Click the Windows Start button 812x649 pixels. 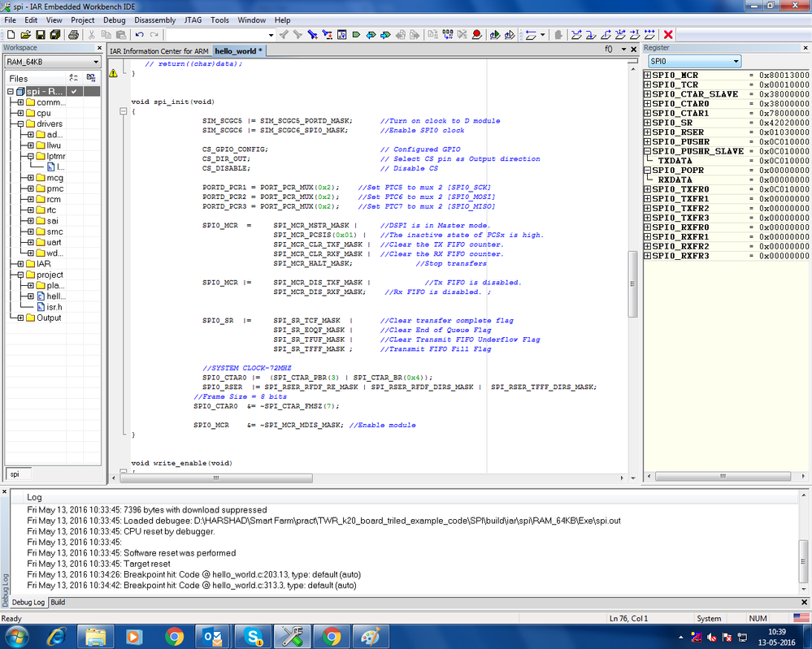click(x=16, y=636)
